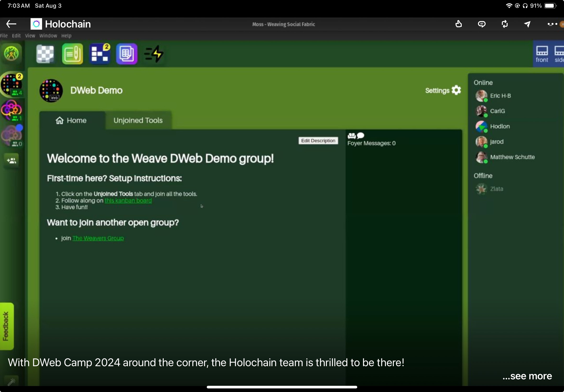Click the Online section heading
Image resolution: width=564 pixels, height=392 pixels.
[483, 82]
